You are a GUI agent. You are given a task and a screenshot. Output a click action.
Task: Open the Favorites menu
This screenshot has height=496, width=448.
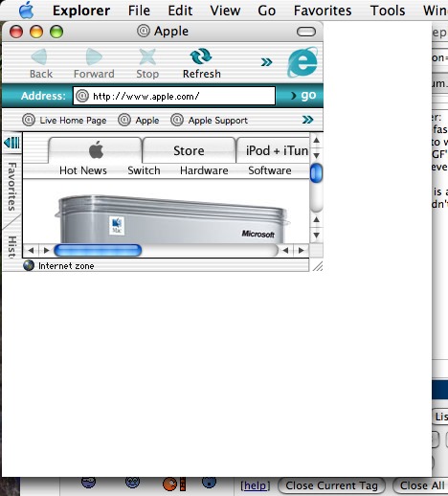click(x=323, y=11)
